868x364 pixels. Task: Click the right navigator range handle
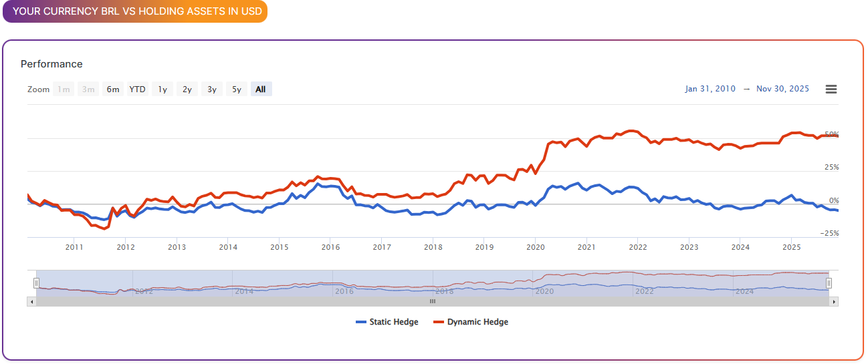coord(829,283)
